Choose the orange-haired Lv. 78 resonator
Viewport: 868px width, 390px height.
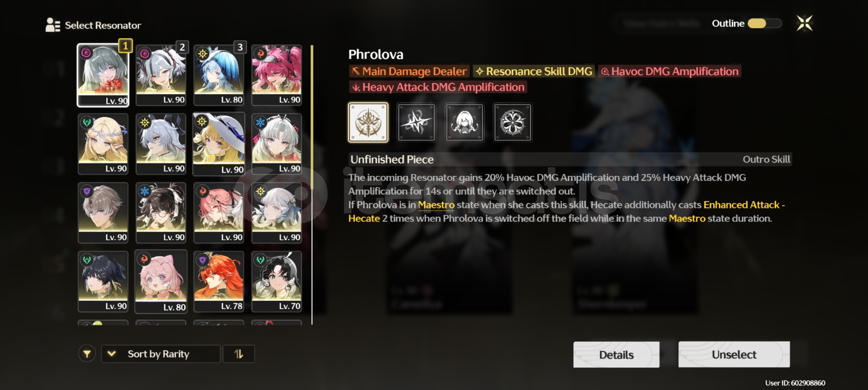pos(219,282)
